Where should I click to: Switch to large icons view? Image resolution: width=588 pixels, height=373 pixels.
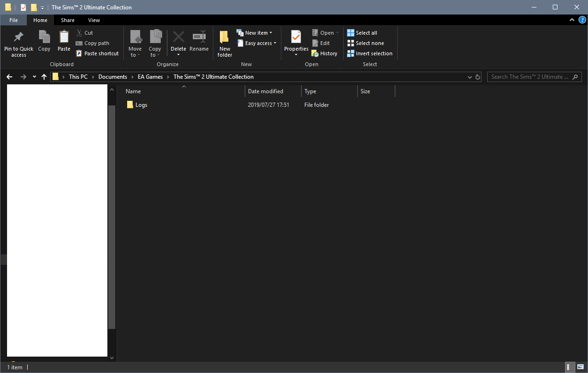(580, 367)
